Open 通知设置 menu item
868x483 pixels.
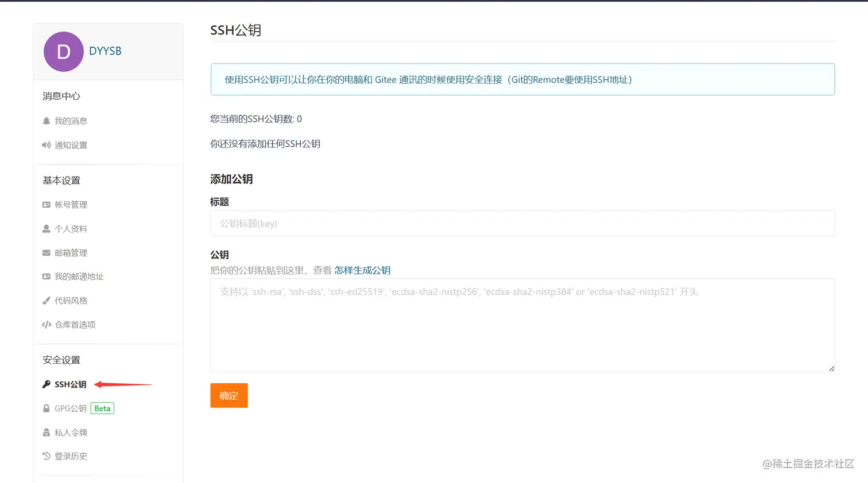pos(71,145)
